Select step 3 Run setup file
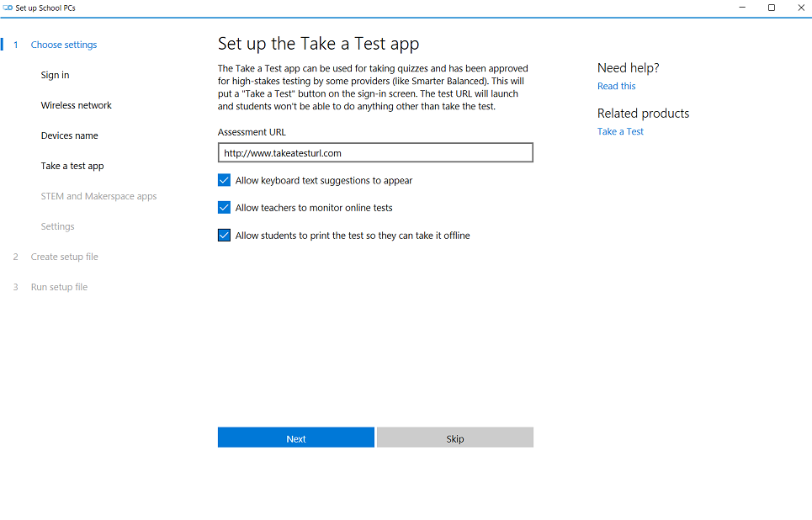 (x=59, y=287)
